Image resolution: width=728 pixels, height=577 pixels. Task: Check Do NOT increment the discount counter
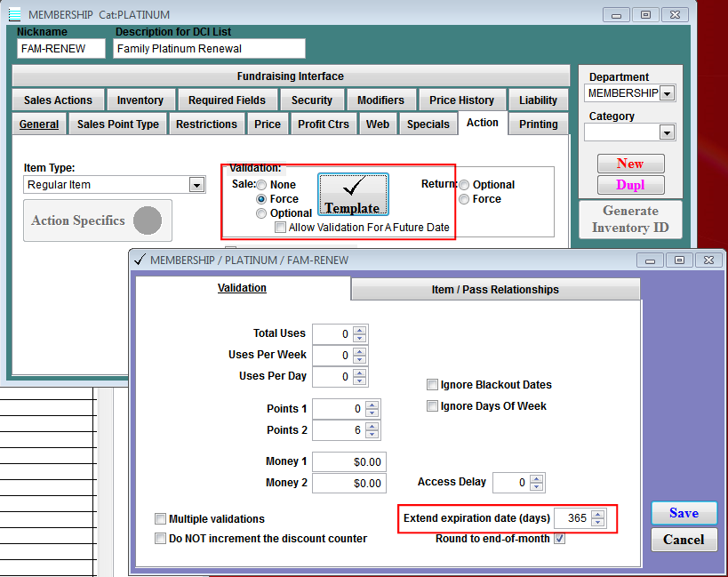coord(160,537)
